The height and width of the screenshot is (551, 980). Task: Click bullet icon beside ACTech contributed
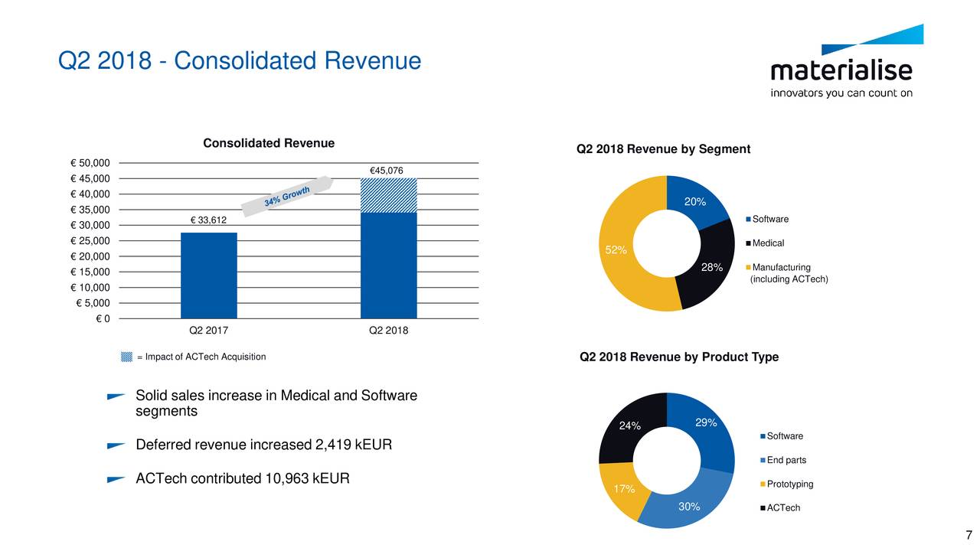(x=116, y=480)
